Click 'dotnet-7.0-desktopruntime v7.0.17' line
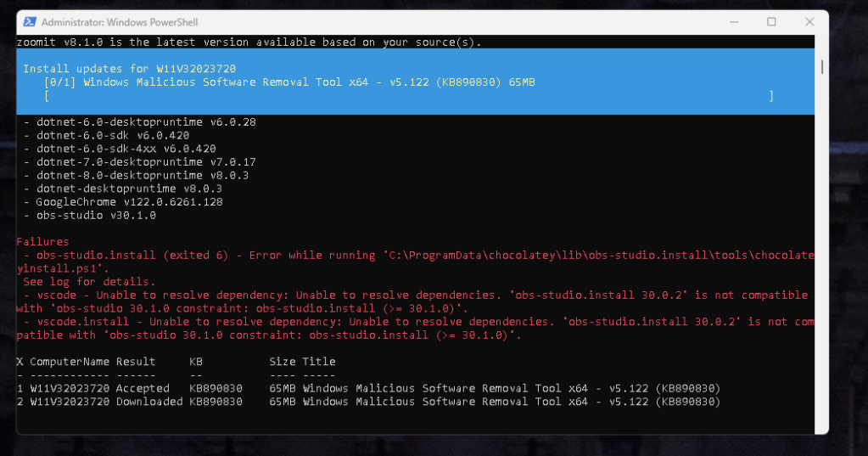 [x=140, y=162]
